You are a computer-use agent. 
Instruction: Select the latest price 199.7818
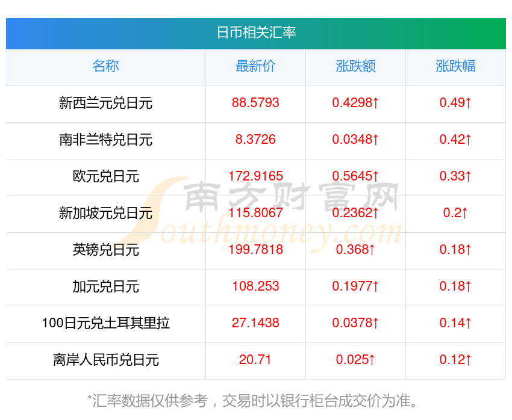[x=255, y=250]
